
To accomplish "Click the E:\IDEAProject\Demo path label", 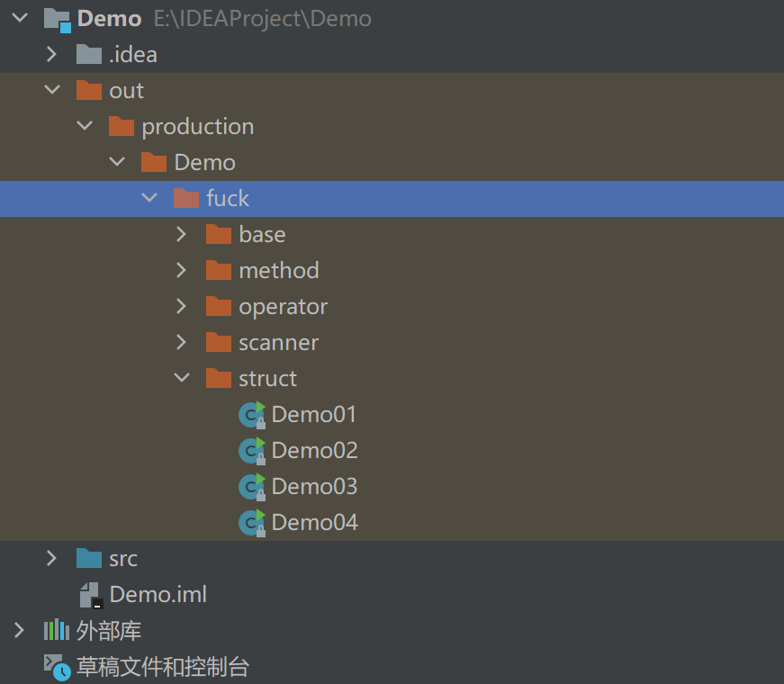I will click(x=262, y=18).
